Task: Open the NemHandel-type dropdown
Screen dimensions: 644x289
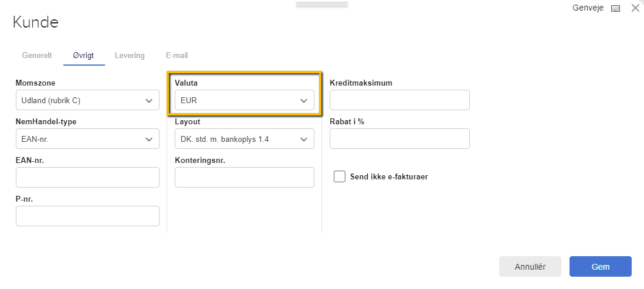Action: (87, 139)
